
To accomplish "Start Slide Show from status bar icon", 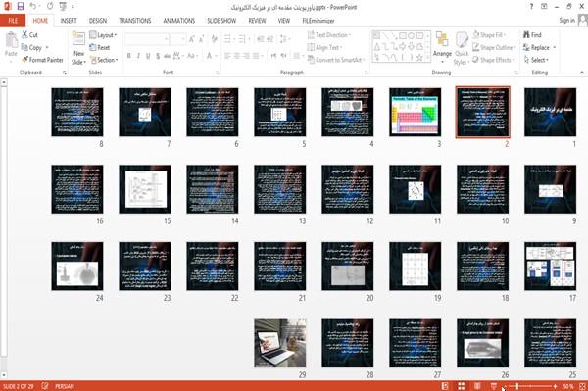I will pyautogui.click(x=494, y=386).
